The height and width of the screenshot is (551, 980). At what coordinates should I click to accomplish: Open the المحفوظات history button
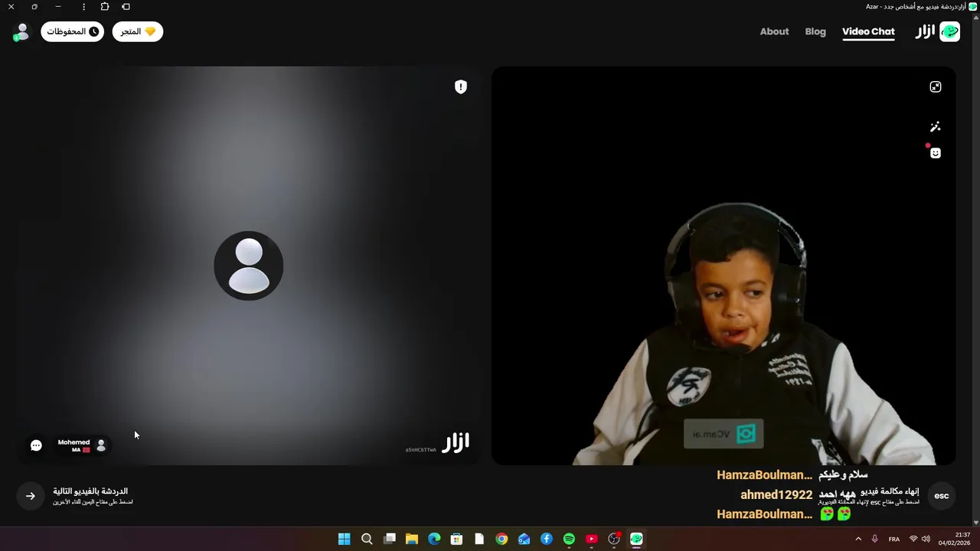click(73, 31)
